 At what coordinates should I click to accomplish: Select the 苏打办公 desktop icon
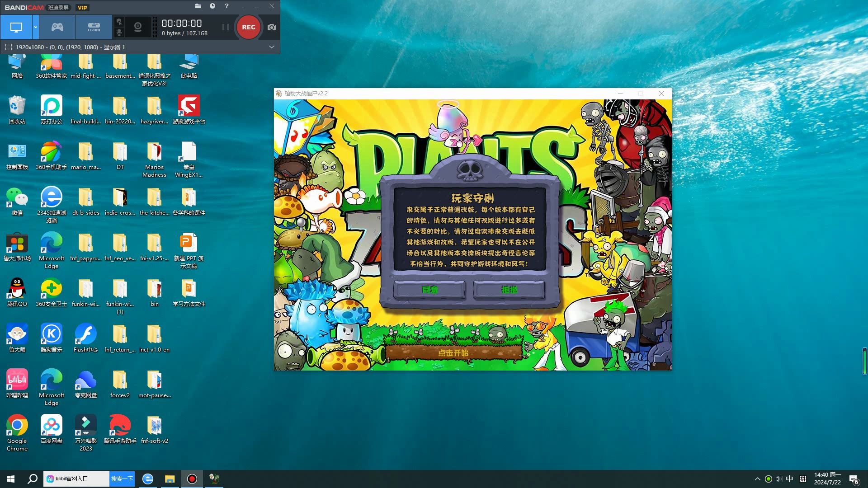52,110
